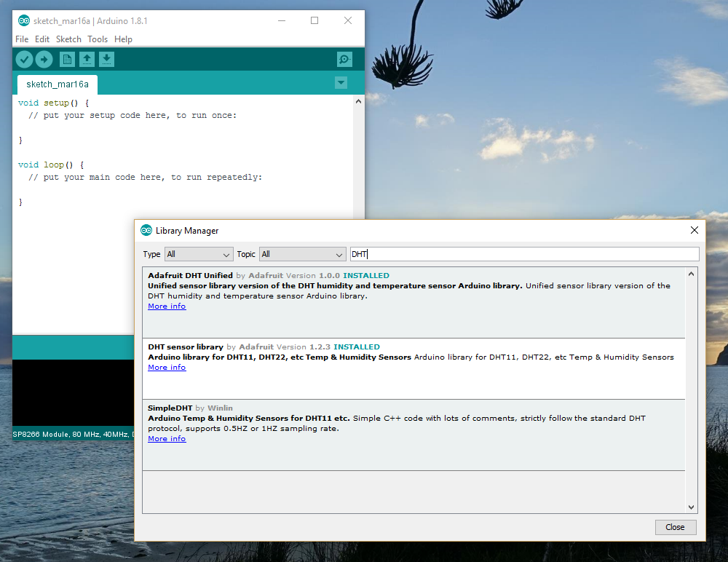Viewport: 728px width, 562px height.
Task: Click the Arduino logo in the Library Manager title bar
Action: pos(146,230)
